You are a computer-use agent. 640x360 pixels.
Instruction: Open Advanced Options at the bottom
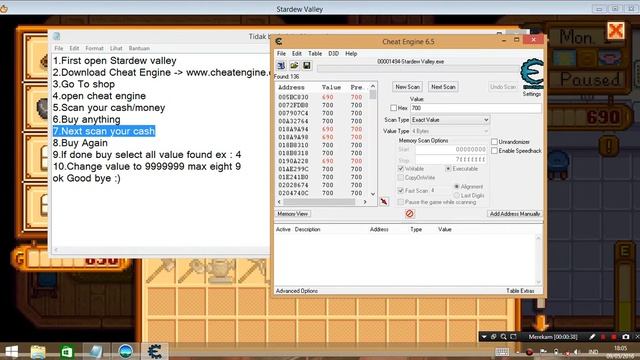point(297,291)
